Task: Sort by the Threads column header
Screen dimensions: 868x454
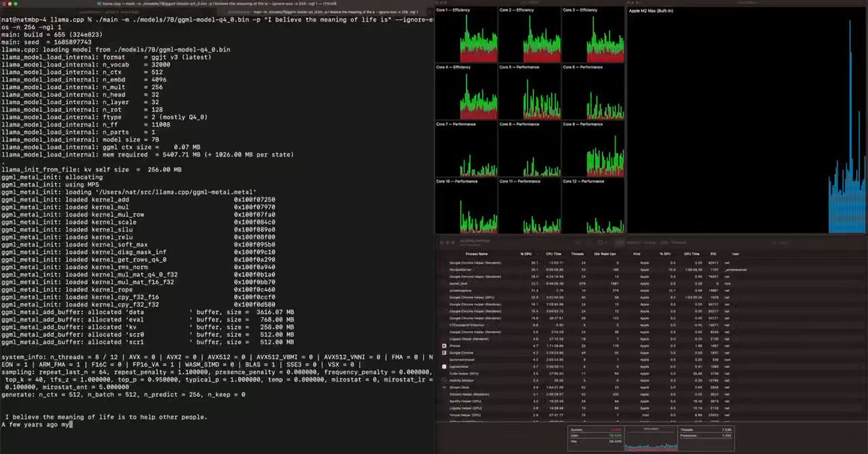Action: pyautogui.click(x=577, y=254)
